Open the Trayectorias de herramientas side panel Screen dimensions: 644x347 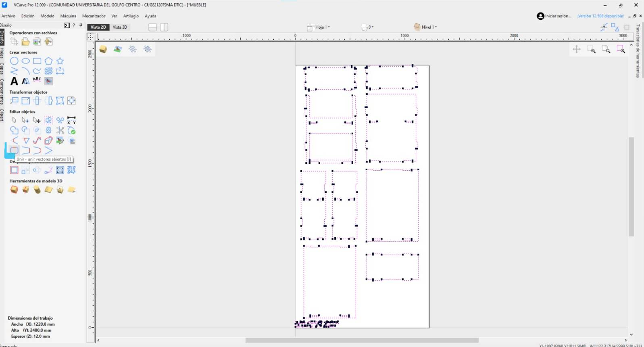(638, 51)
